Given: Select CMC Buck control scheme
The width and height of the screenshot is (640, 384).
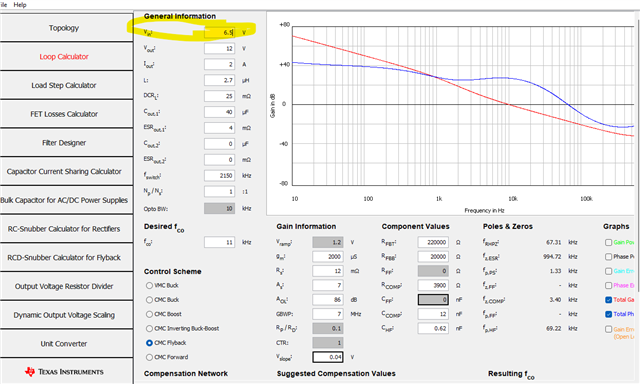Looking at the screenshot, I should [x=149, y=300].
